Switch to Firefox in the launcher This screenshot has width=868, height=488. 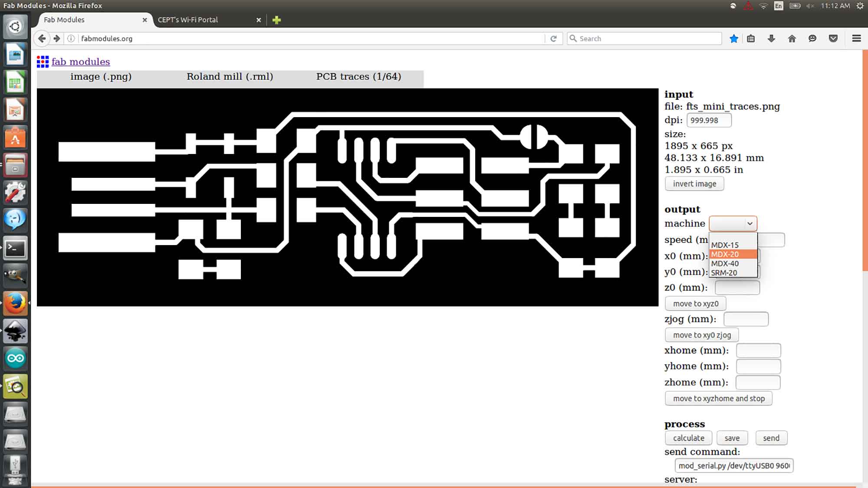15,303
